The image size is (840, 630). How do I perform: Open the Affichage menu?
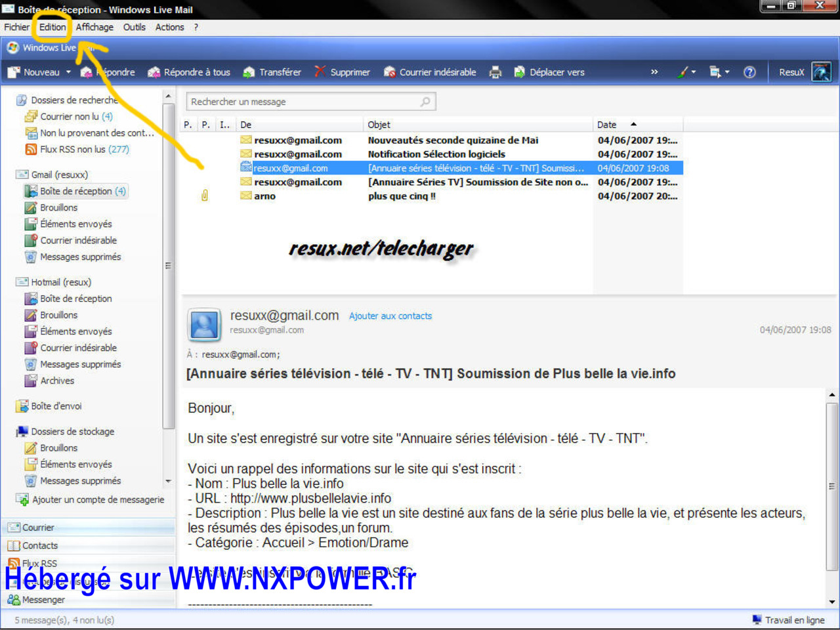click(94, 27)
